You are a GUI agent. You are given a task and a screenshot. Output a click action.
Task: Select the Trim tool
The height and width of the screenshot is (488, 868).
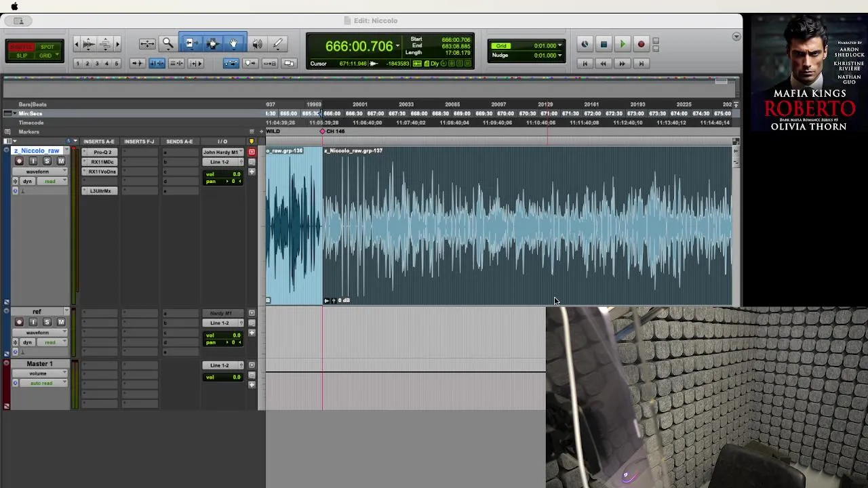[191, 44]
